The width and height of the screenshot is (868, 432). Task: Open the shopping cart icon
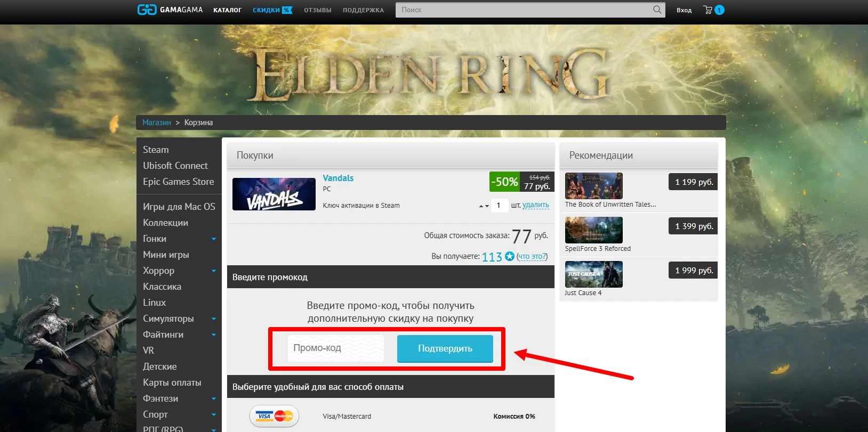tap(708, 10)
